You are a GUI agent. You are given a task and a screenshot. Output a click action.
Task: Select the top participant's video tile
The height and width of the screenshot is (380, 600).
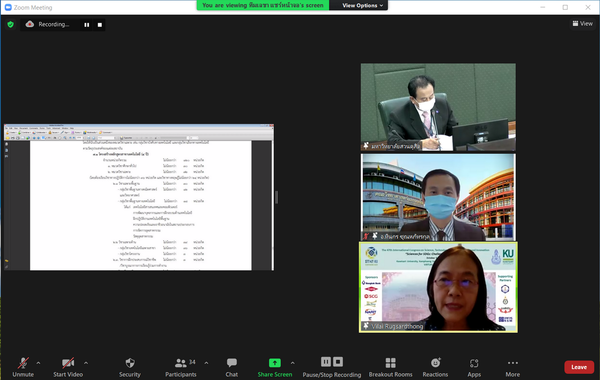pos(438,107)
